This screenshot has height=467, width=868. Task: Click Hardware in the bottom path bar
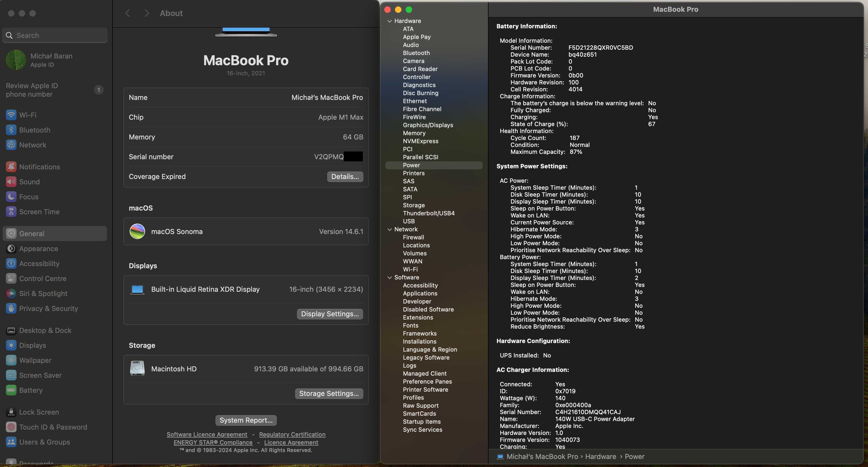[600, 457]
